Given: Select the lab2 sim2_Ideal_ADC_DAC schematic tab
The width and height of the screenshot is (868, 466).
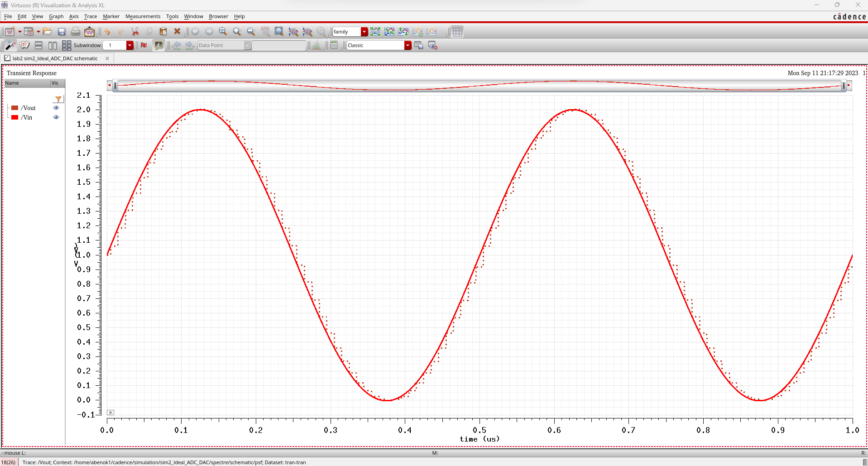Looking at the screenshot, I should (55, 58).
